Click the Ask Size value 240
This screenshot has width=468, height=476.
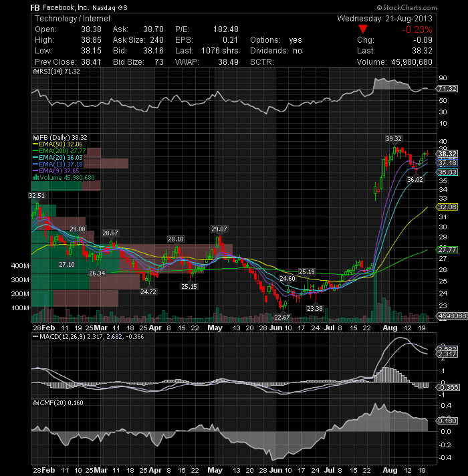[157, 40]
